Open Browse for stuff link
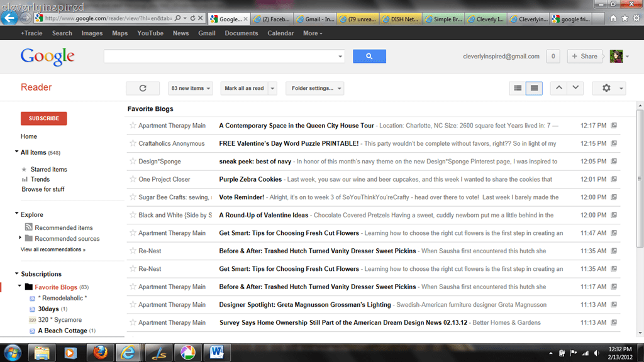Viewport: 644px width, 362px height. (x=43, y=189)
